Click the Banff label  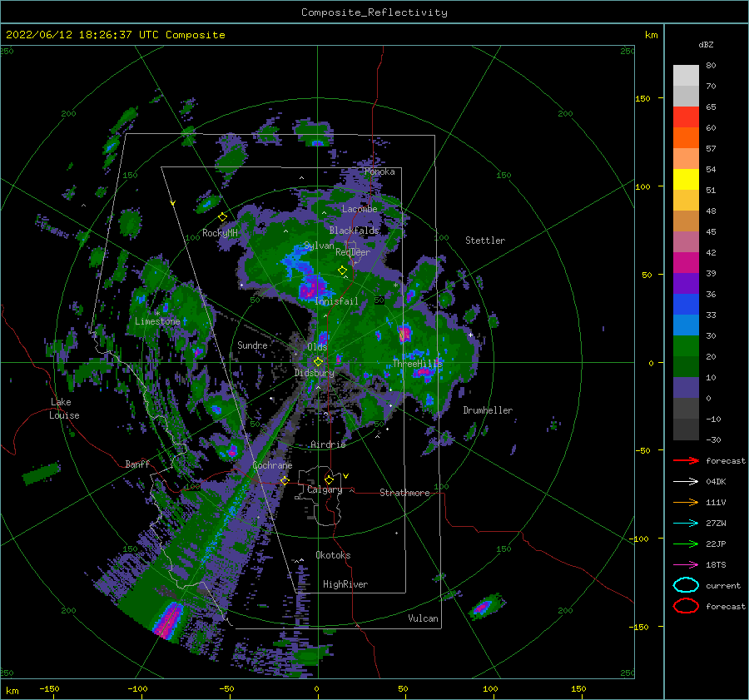coord(137,464)
